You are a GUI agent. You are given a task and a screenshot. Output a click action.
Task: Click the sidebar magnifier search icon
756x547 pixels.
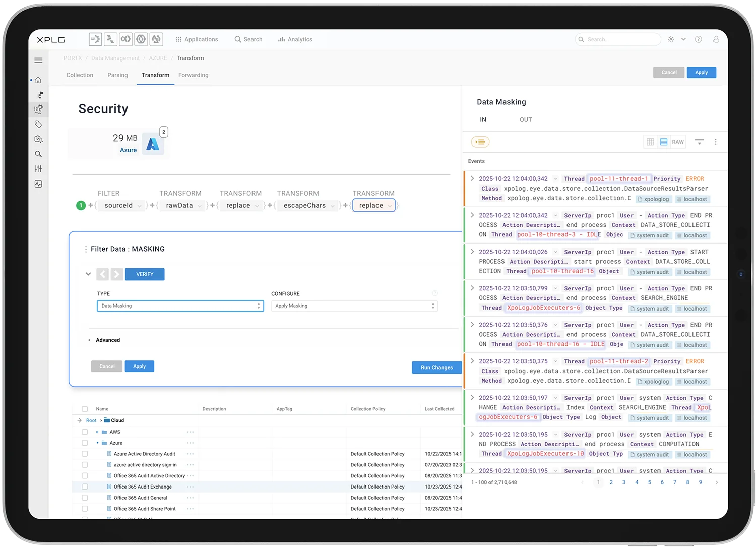(38, 154)
